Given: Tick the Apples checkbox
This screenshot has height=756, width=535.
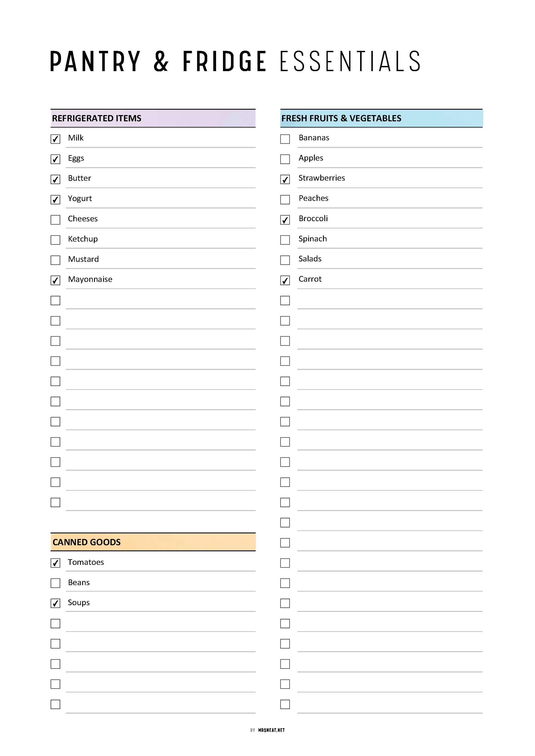Looking at the screenshot, I should (x=285, y=159).
